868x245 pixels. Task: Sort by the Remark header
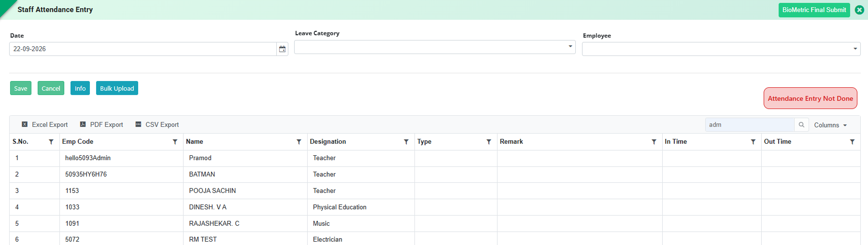pyautogui.click(x=512, y=142)
